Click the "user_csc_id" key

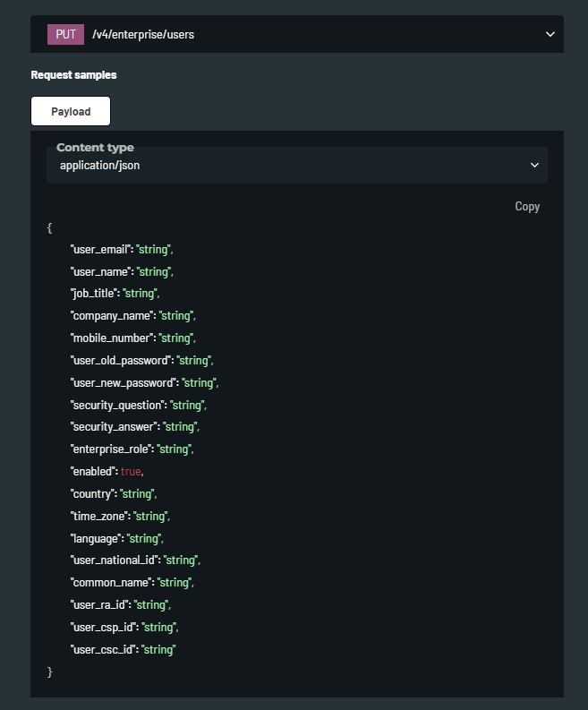pyautogui.click(x=103, y=649)
